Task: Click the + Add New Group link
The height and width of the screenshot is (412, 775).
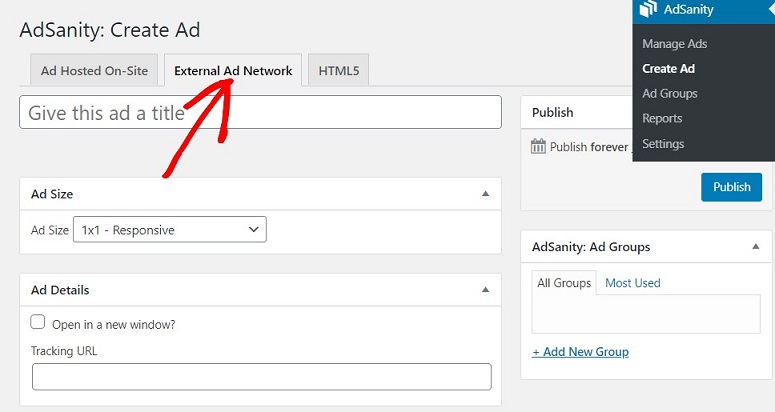Action: tap(580, 352)
